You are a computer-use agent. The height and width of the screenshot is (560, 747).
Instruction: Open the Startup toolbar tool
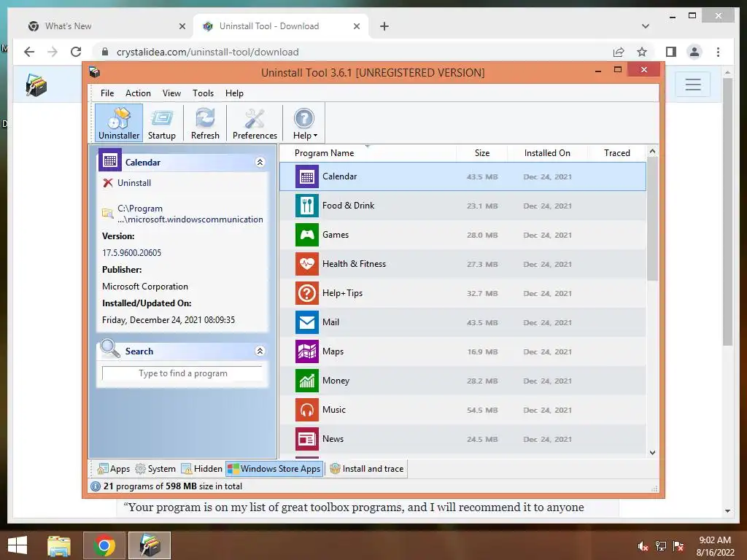pyautogui.click(x=161, y=123)
